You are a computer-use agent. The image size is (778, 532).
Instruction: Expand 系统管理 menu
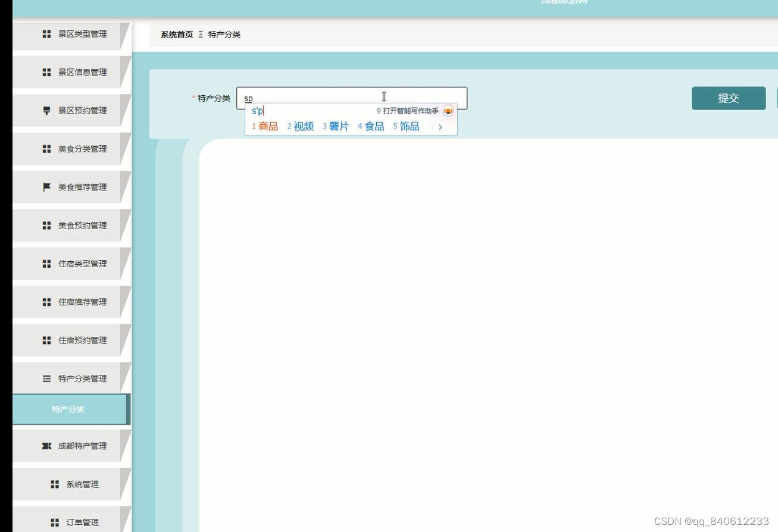coord(71,484)
